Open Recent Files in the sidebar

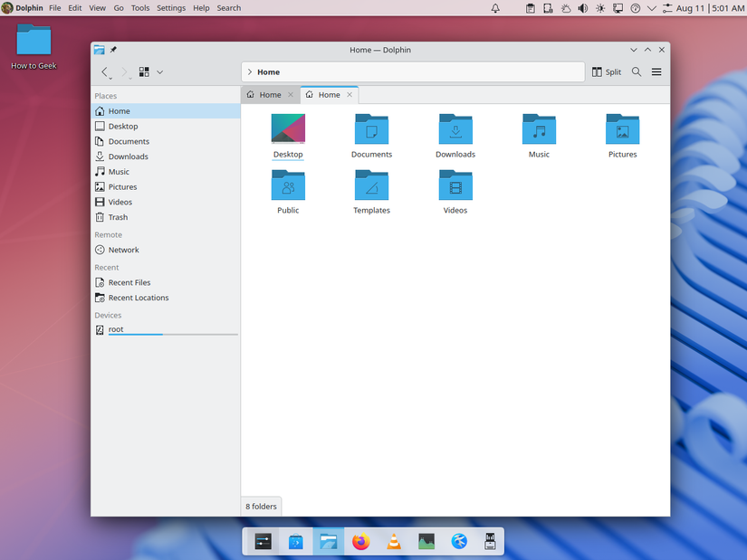point(129,281)
